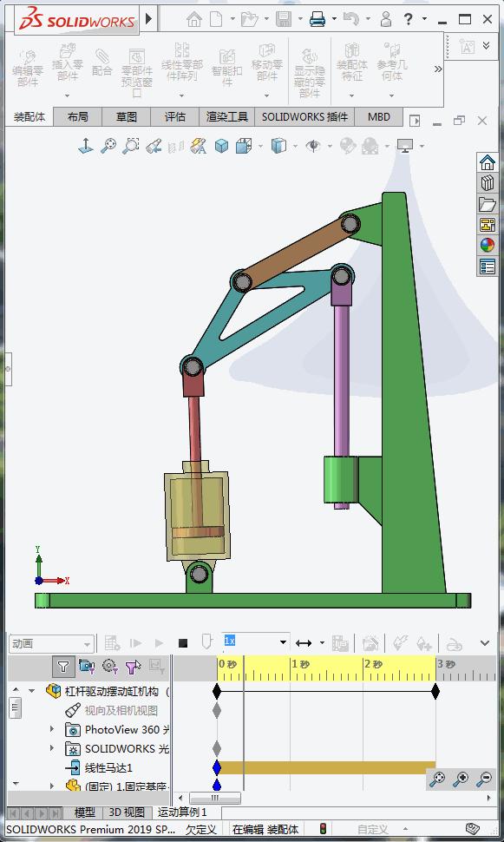Click the 3-second end key diamond on timeline
The height and width of the screenshot is (842, 504).
(435, 691)
